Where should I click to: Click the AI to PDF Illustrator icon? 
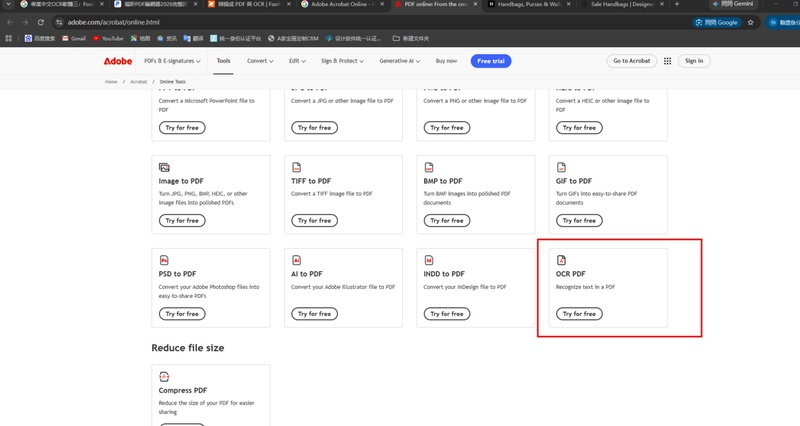(296, 260)
